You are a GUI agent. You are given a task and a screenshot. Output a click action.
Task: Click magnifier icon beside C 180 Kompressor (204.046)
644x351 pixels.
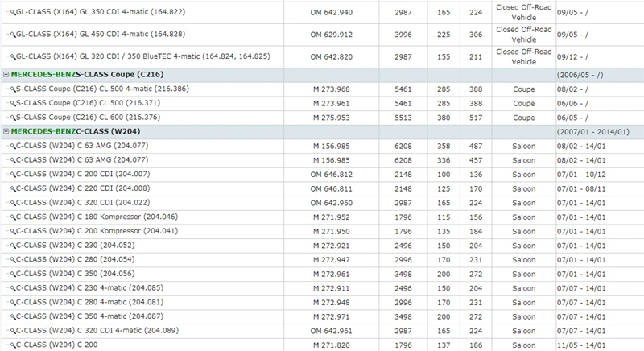(13, 217)
